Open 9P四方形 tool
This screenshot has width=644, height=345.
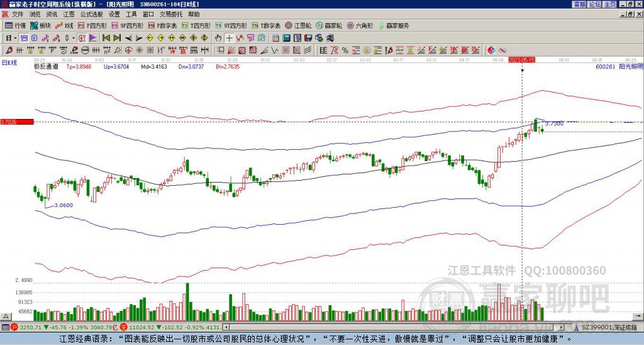click(127, 25)
